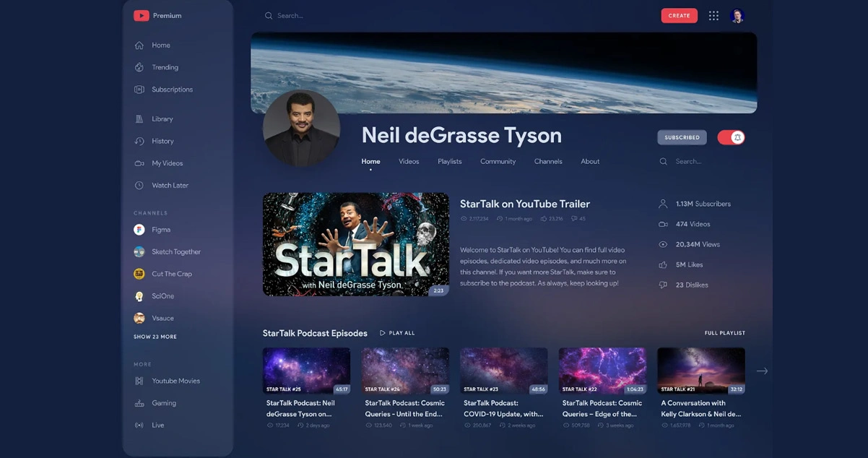Open the Star Talk #22 video thumbnail
Image resolution: width=868 pixels, height=458 pixels.
(x=602, y=371)
